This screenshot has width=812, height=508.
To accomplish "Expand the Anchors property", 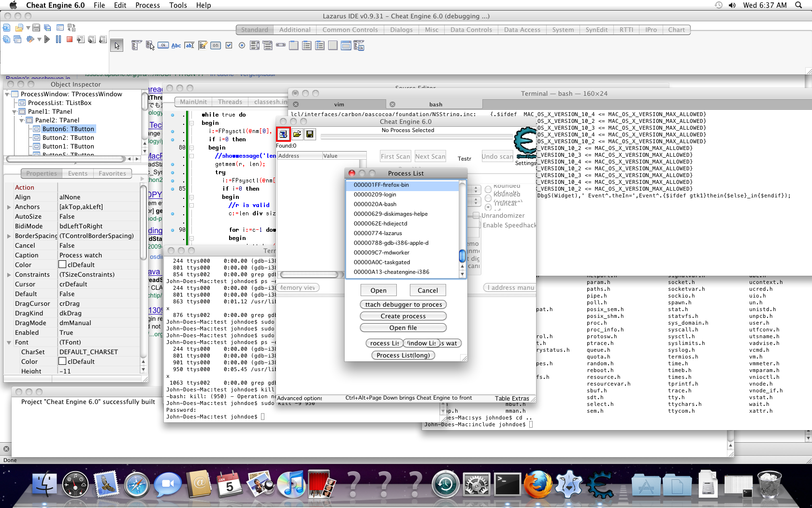I will [9, 207].
